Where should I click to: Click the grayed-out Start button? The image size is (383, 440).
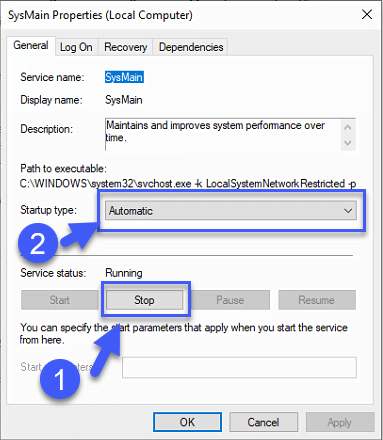[59, 300]
